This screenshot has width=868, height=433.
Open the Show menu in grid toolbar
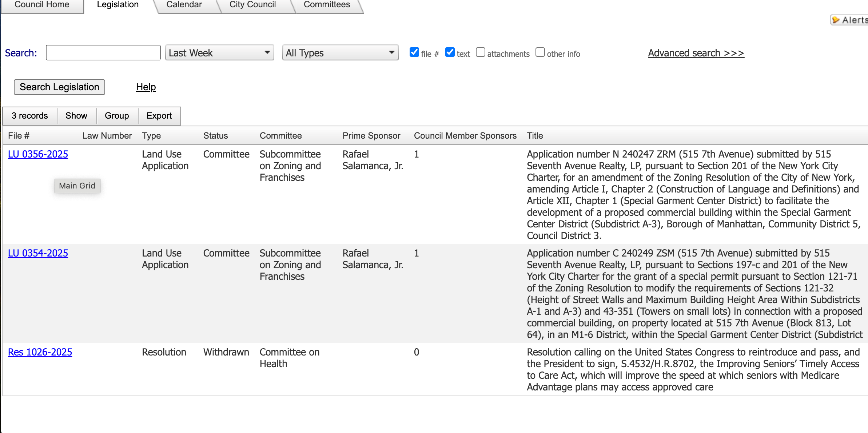point(76,116)
